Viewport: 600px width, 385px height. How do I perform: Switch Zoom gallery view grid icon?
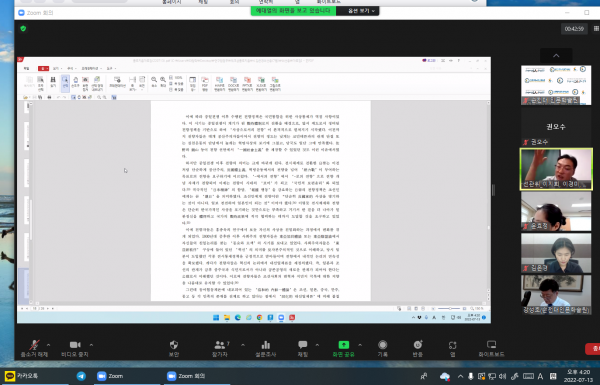click(x=596, y=28)
